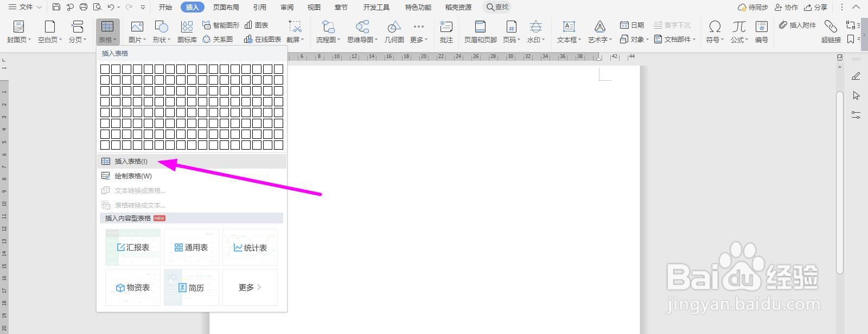Switch to the References (引用) tab
Image resolution: width=868 pixels, height=334 pixels.
[260, 7]
